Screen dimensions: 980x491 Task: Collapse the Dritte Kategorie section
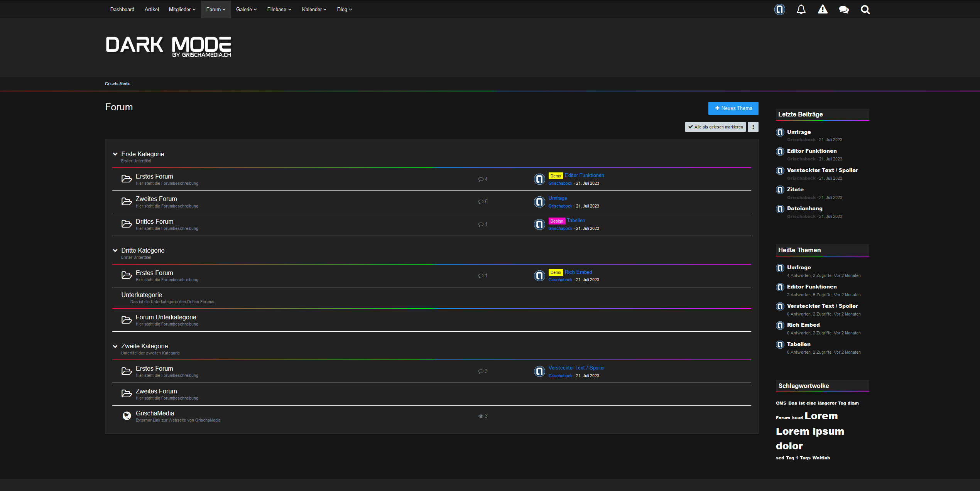point(115,250)
